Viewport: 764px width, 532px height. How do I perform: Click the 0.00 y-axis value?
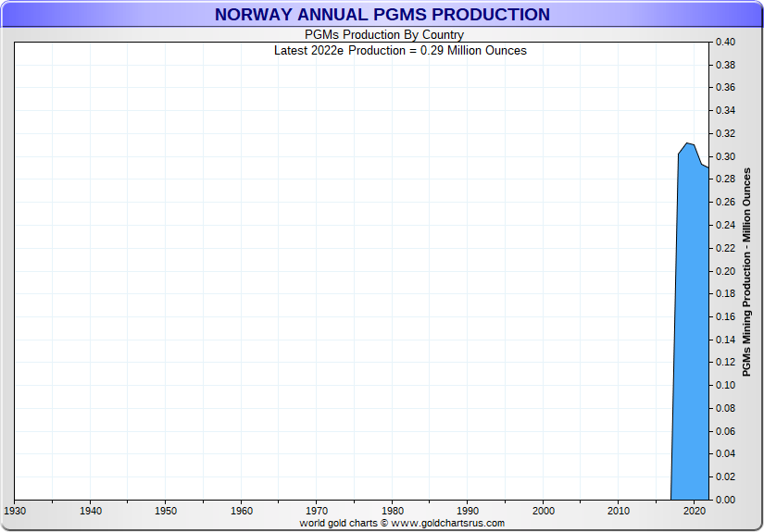(x=724, y=500)
